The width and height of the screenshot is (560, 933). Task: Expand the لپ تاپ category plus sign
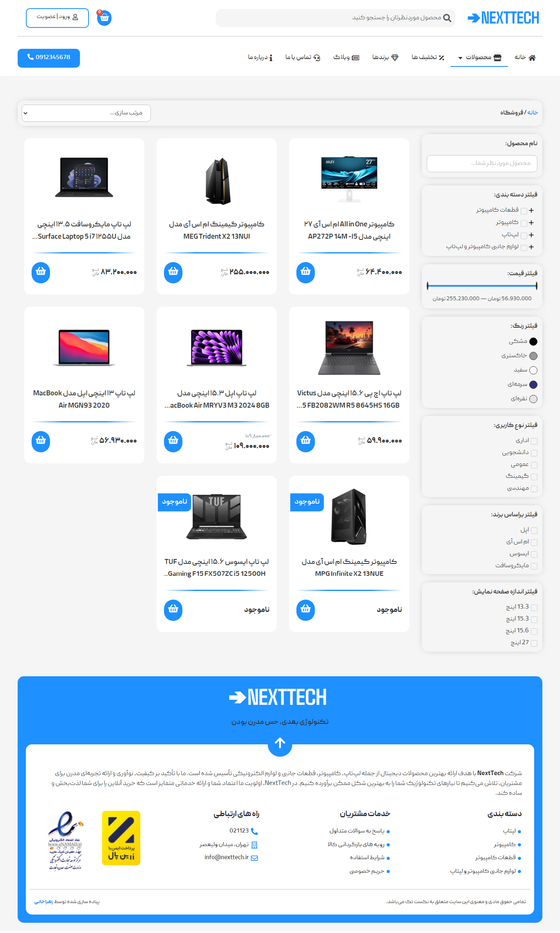click(531, 235)
